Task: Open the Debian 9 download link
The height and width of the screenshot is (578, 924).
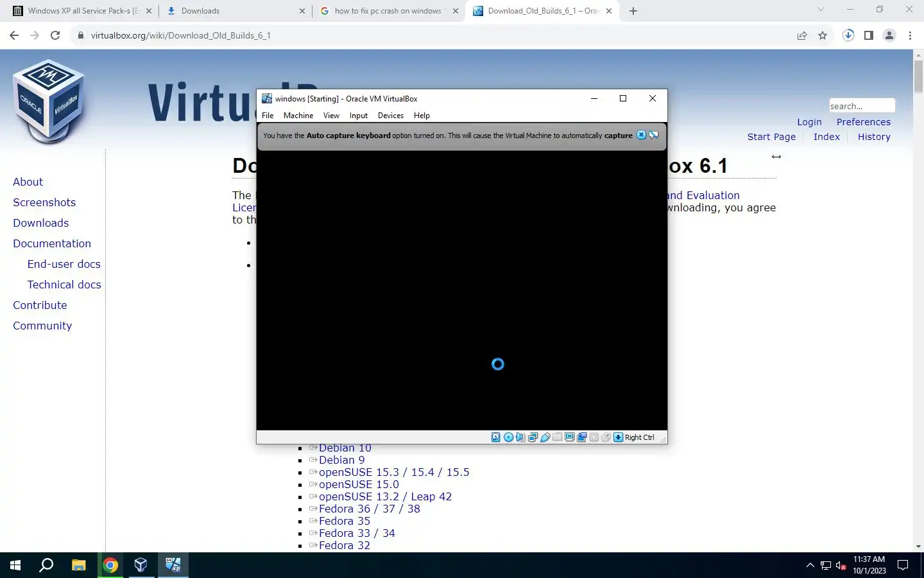Action: 341,460
